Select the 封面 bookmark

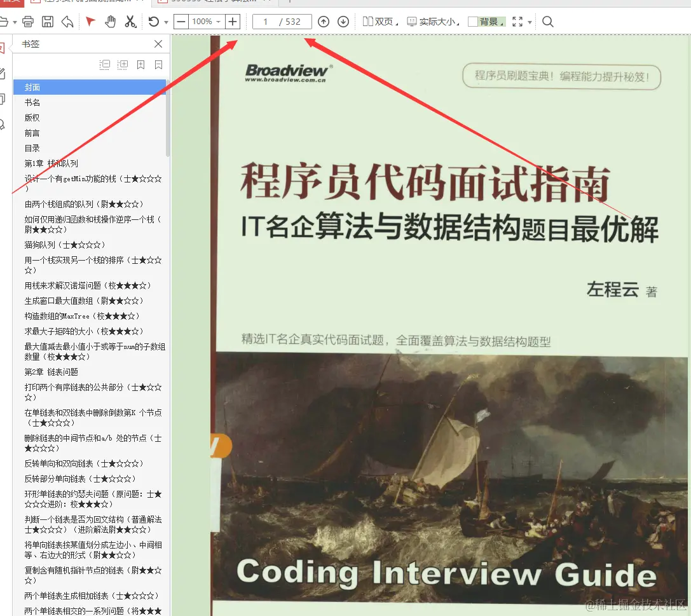pos(90,87)
